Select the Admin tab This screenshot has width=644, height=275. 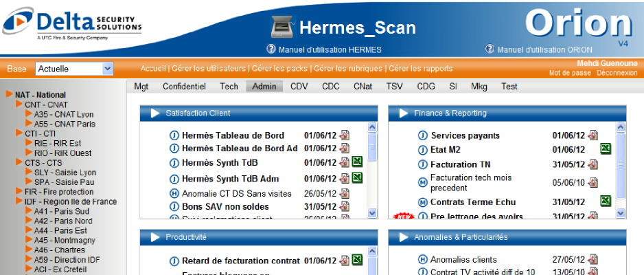(x=264, y=87)
